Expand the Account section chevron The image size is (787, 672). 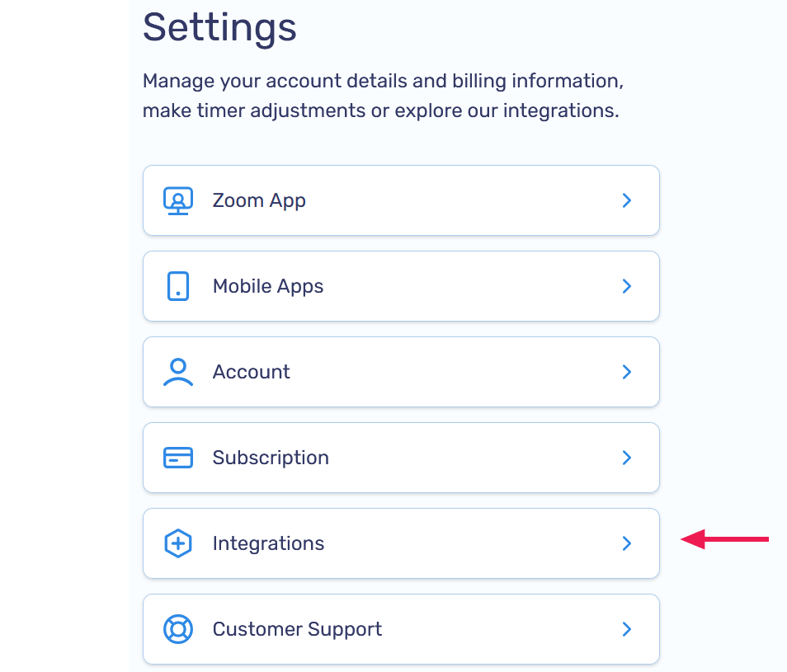(626, 371)
